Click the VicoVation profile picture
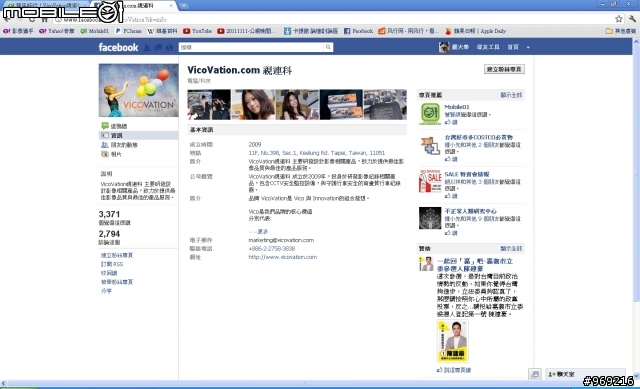The height and width of the screenshot is (389, 640). [x=138, y=90]
